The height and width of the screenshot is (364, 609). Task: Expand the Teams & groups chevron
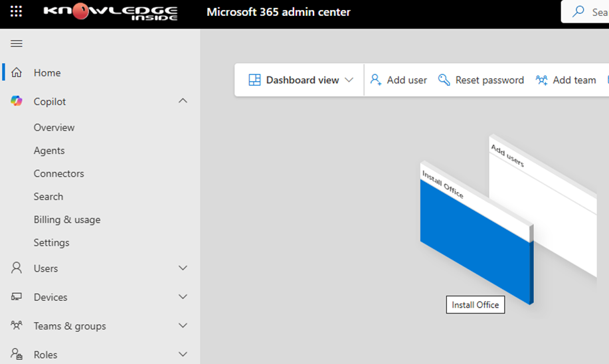coord(183,325)
